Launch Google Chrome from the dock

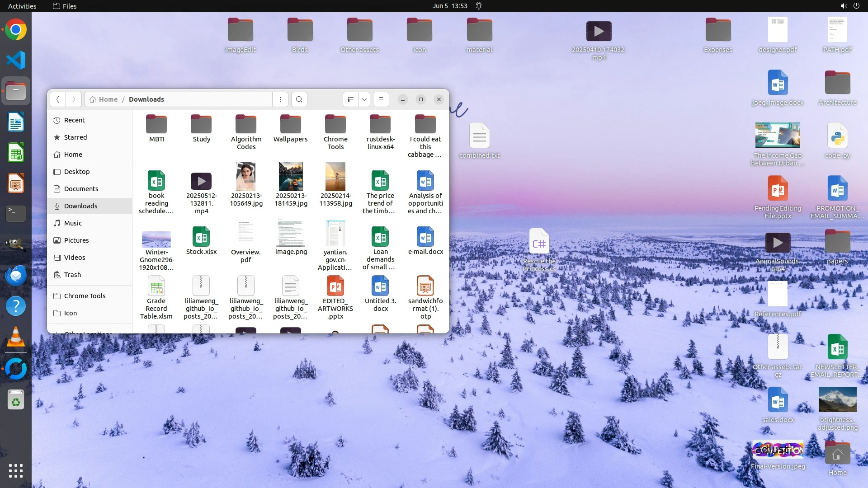16,30
